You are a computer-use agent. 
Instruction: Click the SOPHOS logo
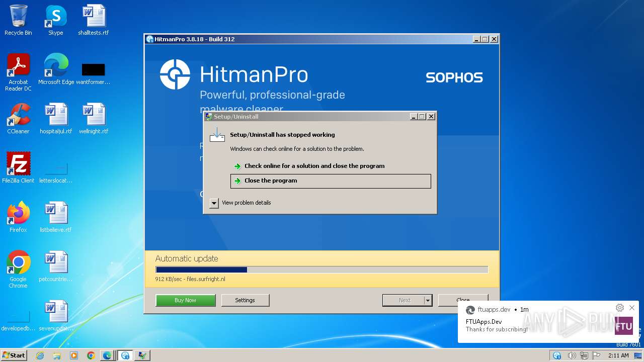click(x=454, y=77)
